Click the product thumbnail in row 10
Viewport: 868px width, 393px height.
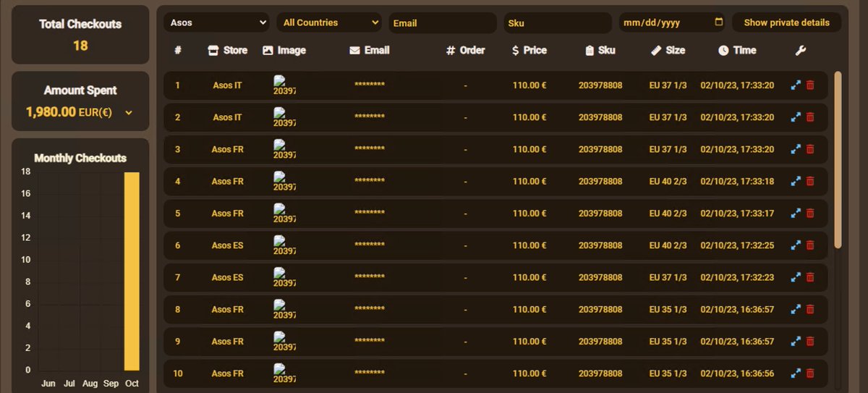284,373
